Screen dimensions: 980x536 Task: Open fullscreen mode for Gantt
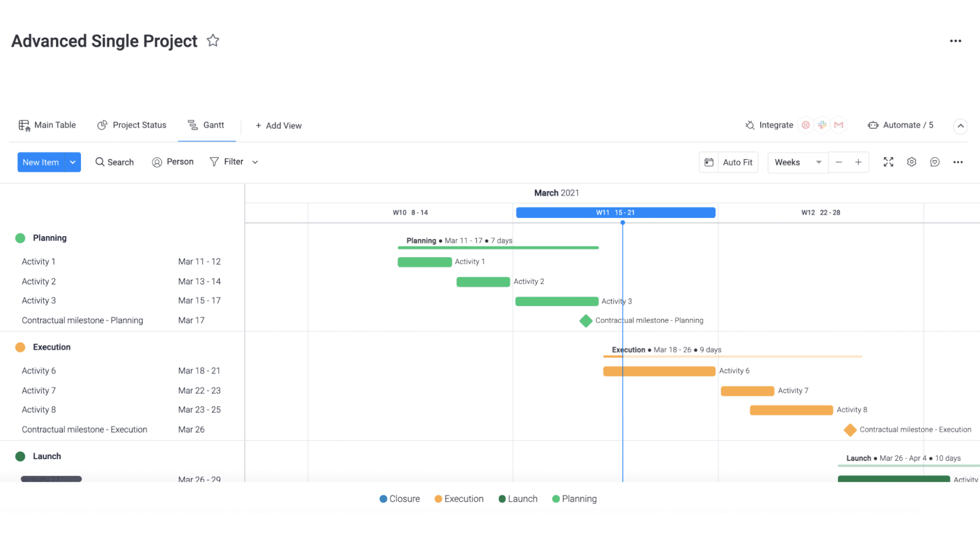888,162
